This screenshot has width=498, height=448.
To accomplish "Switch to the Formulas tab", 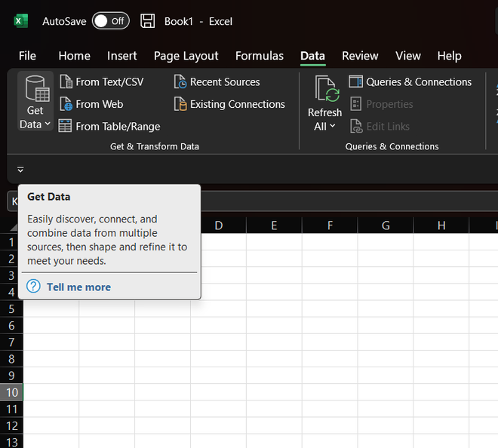I will point(260,56).
